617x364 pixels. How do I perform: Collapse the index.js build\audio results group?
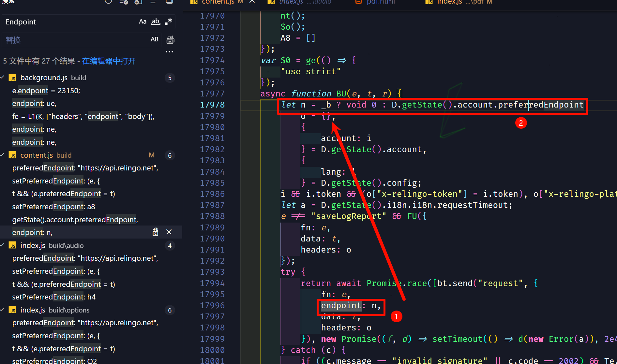click(3, 245)
